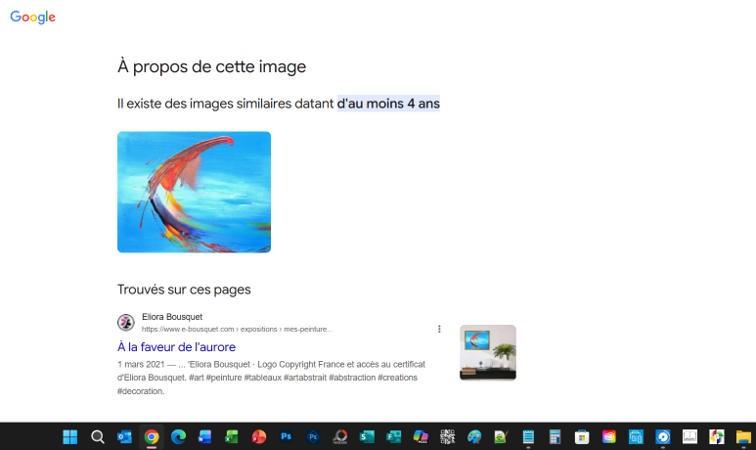
Task: Open the white open-book taskbar icon
Action: (689, 437)
